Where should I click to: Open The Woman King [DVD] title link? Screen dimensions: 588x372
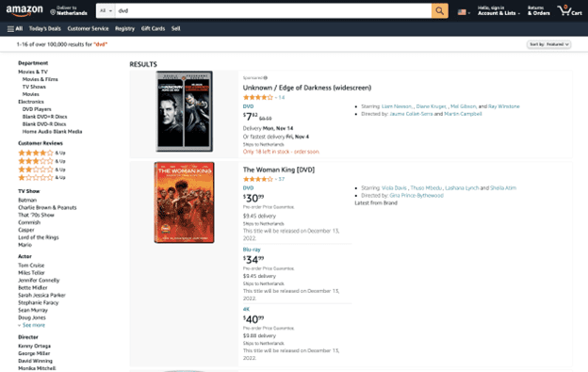pyautogui.click(x=279, y=170)
